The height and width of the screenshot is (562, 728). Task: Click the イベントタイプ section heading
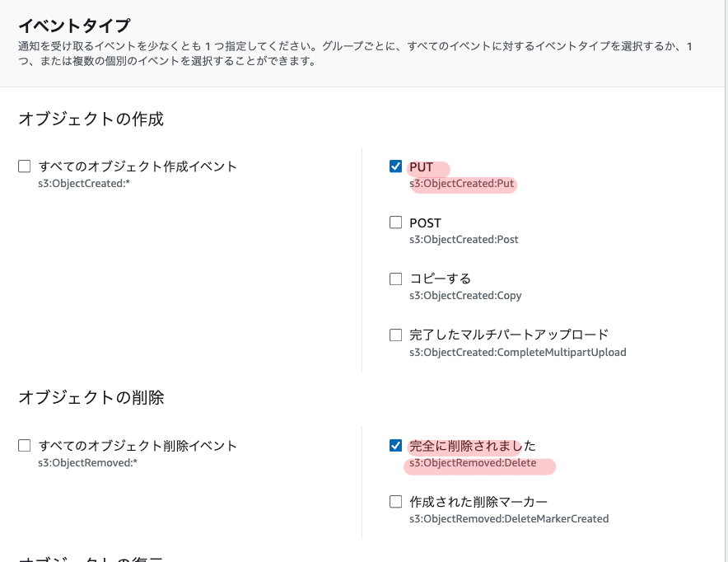point(74,26)
